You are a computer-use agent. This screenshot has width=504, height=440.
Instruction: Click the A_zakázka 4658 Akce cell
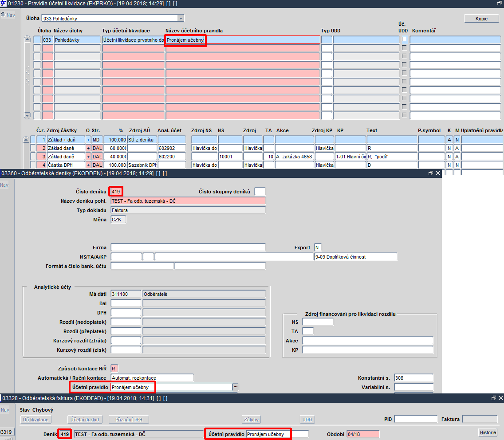tap(295, 157)
